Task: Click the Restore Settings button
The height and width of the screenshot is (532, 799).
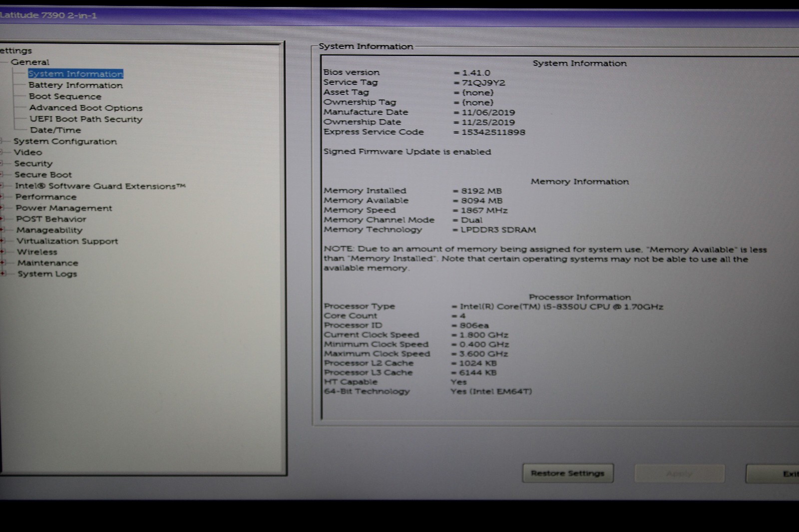Action: click(568, 473)
